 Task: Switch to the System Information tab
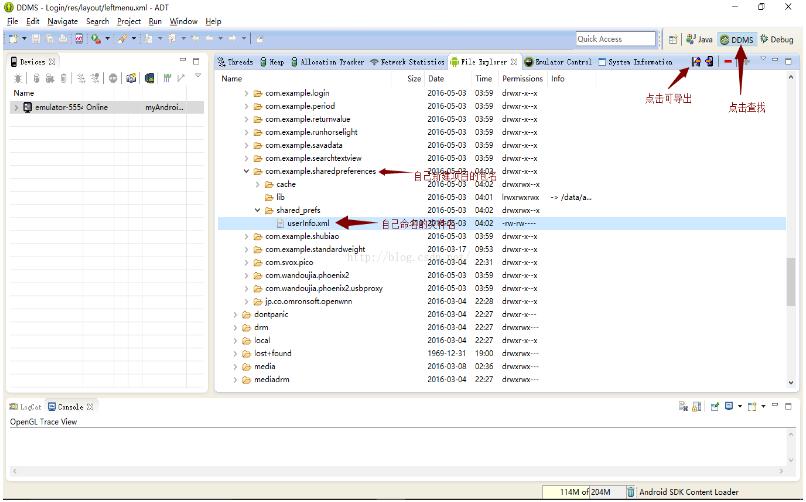click(635, 62)
